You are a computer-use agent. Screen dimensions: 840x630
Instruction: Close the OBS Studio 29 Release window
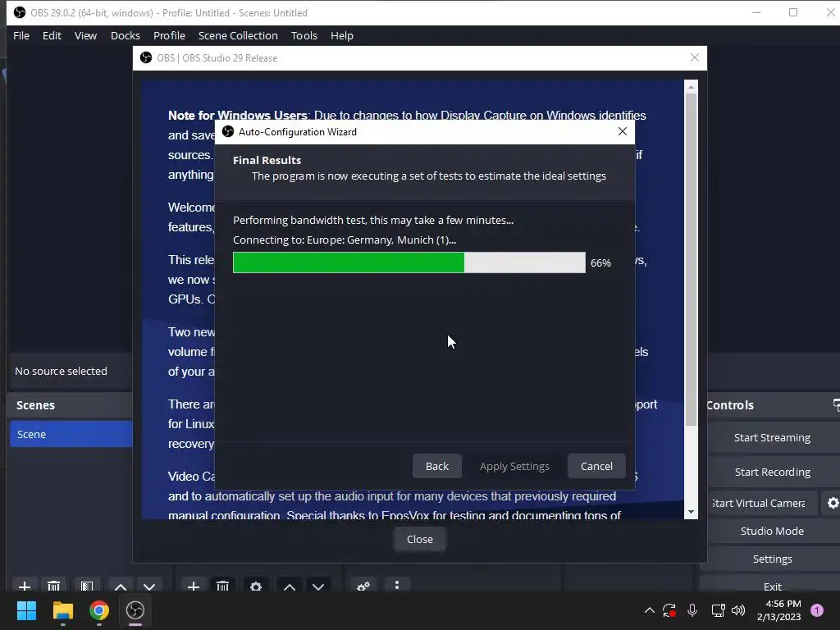click(x=695, y=57)
